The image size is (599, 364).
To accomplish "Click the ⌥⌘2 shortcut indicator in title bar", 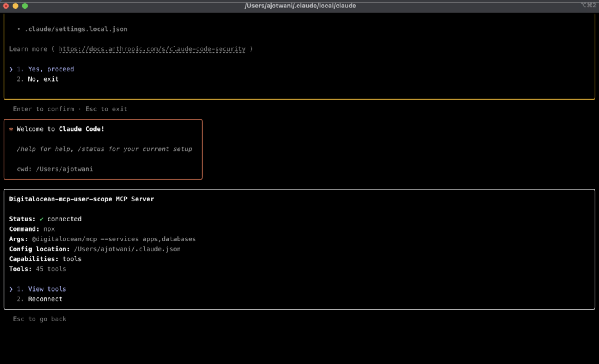I will click(588, 6).
